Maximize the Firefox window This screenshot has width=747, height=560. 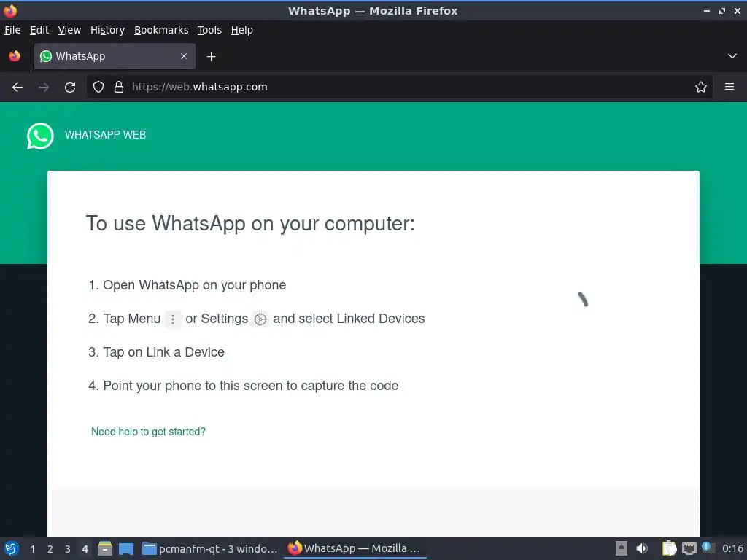tap(722, 11)
